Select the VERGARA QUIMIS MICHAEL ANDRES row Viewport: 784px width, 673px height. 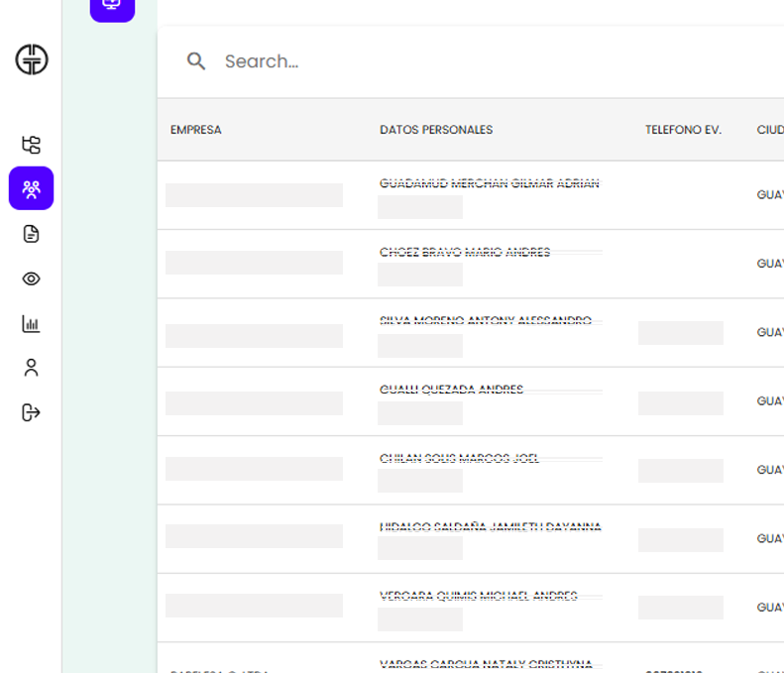(478, 596)
